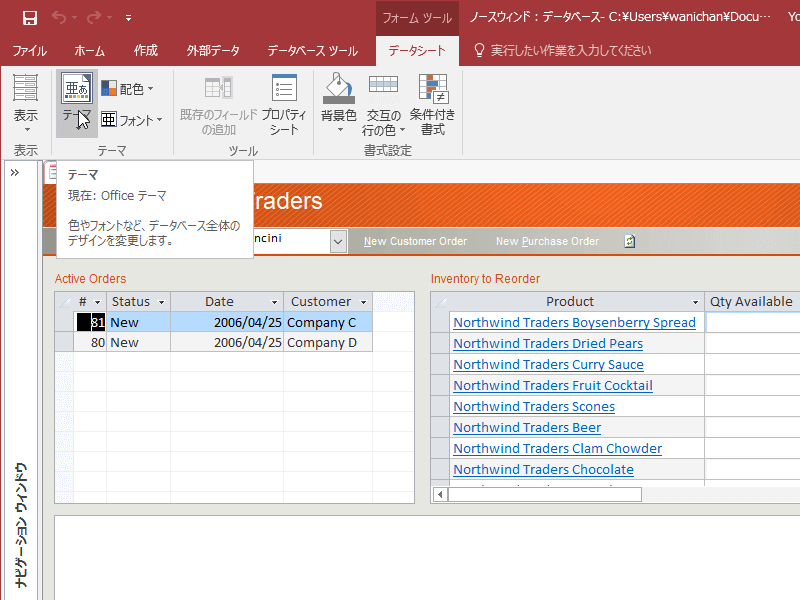Viewport: 800px width, 600px height.
Task: Open 交互の行の色 alternate row color
Action: (x=384, y=105)
